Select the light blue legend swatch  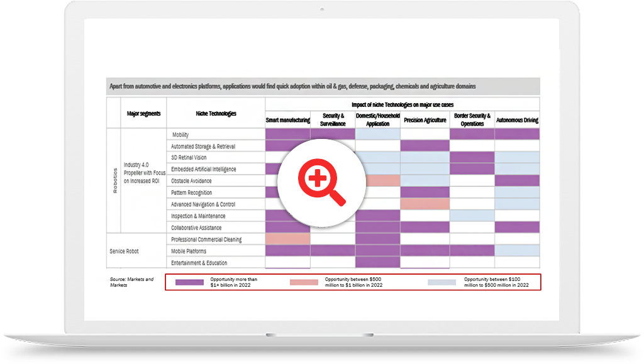[441, 282]
